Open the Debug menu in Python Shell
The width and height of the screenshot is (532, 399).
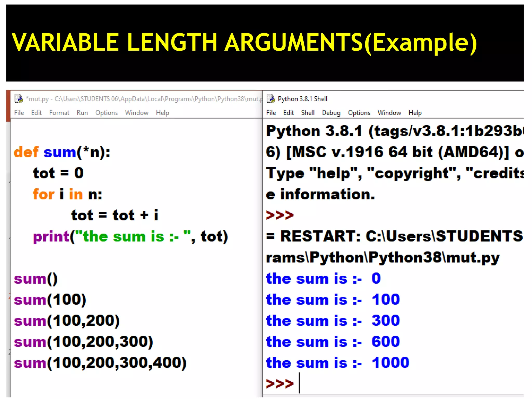click(331, 113)
